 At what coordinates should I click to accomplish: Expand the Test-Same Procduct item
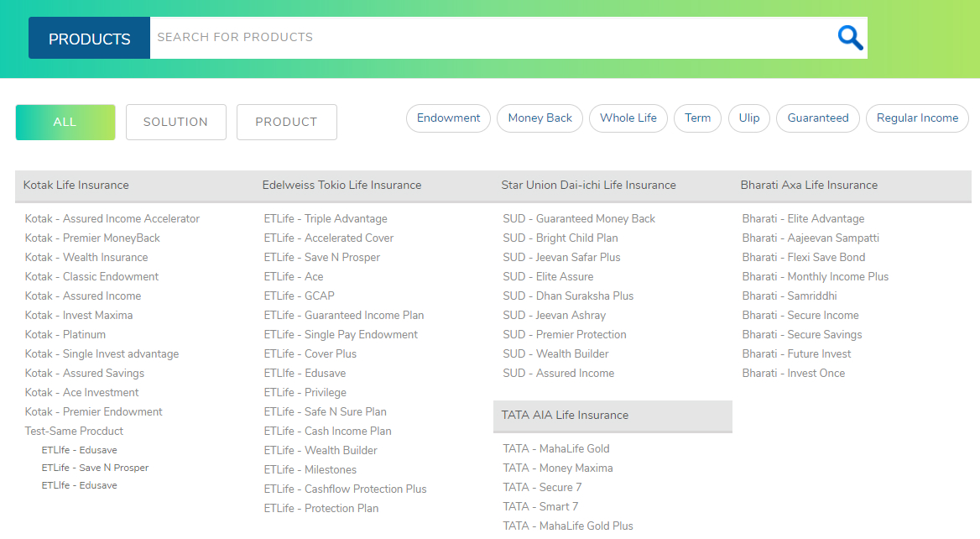point(74,432)
